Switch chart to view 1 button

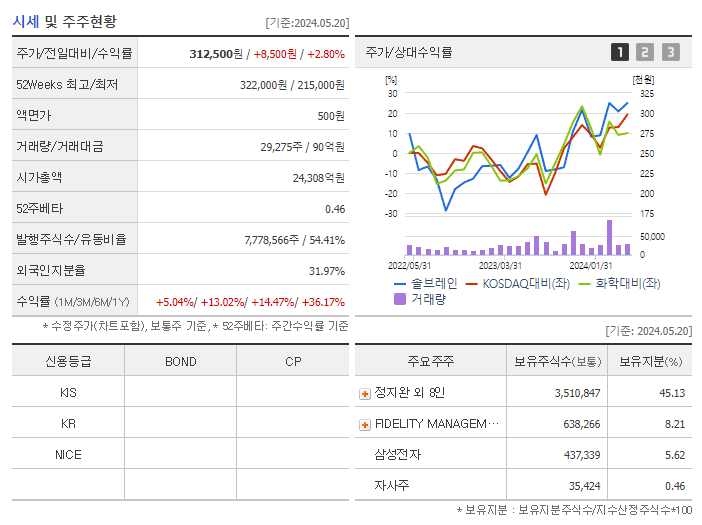point(620,52)
